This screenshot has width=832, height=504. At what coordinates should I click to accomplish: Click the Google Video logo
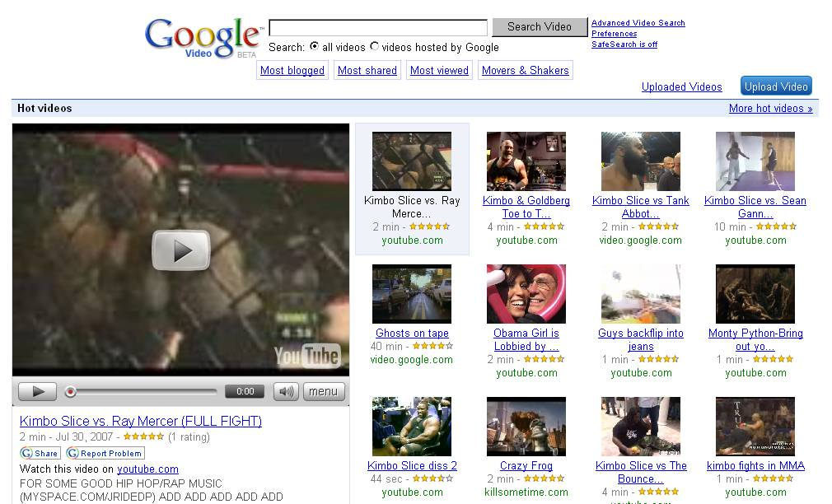pyautogui.click(x=202, y=37)
